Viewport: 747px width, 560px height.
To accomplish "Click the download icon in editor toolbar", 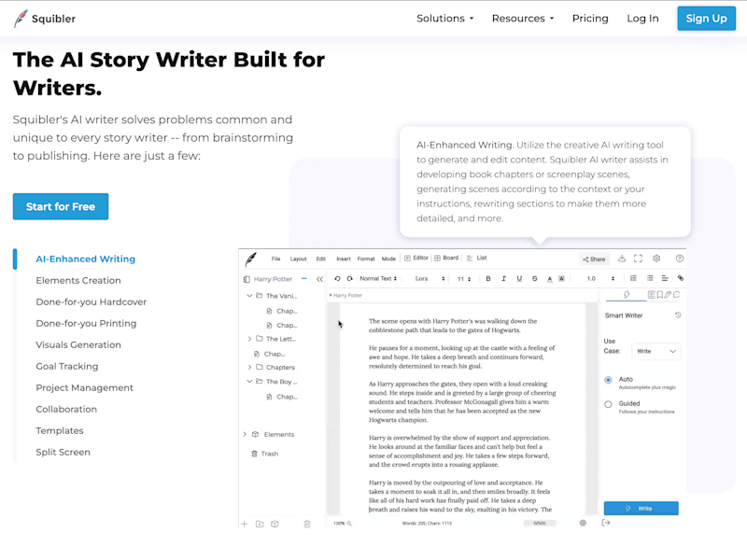I will (622, 259).
